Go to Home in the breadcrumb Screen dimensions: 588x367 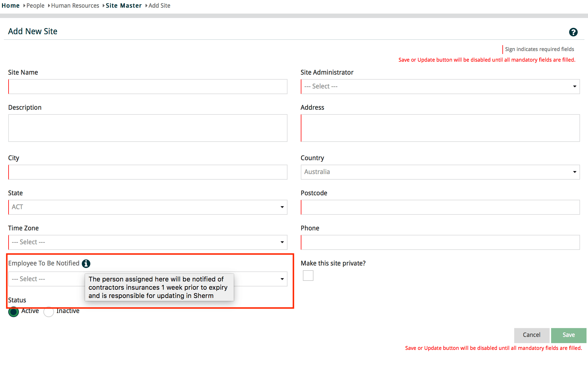pos(11,6)
